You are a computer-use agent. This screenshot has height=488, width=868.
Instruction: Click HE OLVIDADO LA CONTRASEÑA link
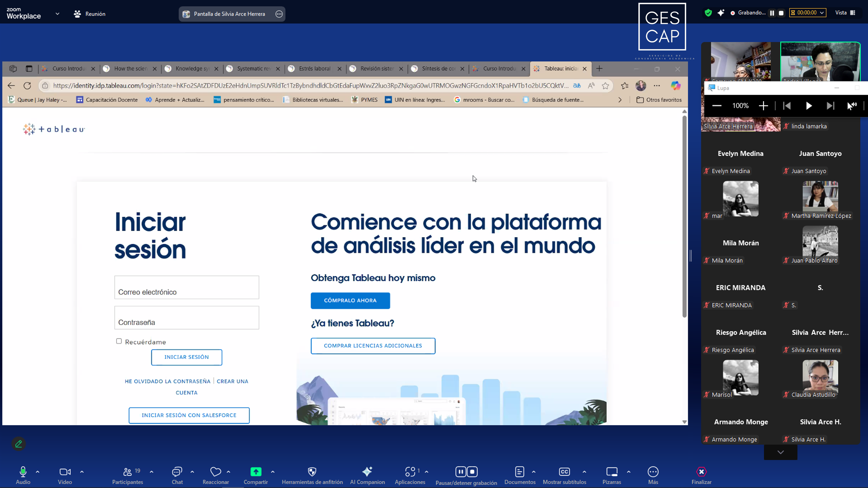point(167,381)
